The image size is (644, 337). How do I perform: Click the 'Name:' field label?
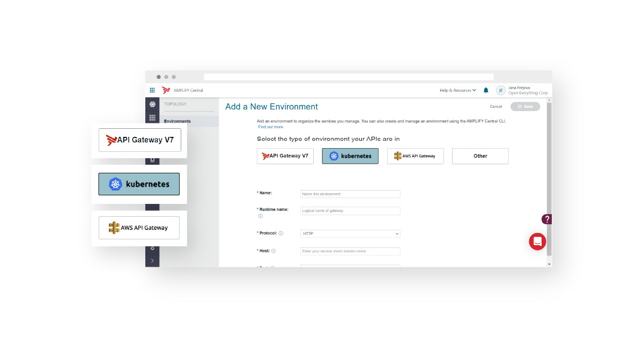(266, 192)
